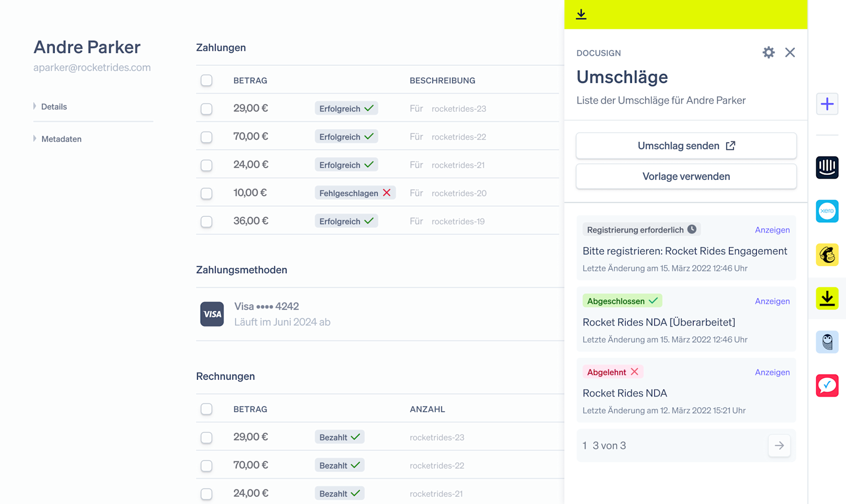Check the 70,00 € invoice row
The image size is (846, 504).
pos(206,465)
